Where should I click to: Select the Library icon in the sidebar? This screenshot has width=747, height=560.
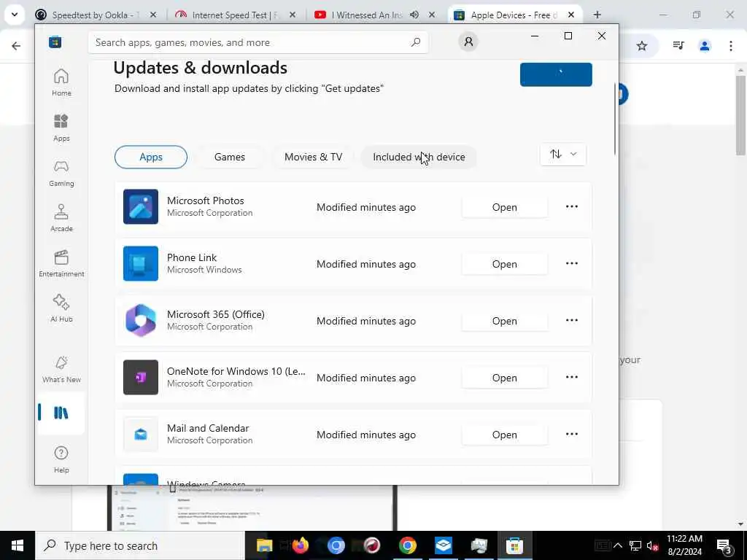tap(61, 413)
